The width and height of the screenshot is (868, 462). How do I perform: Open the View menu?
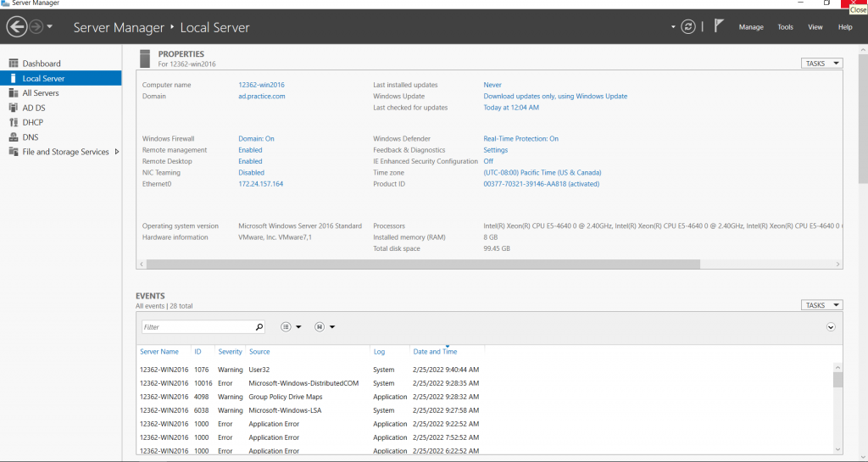(x=815, y=27)
